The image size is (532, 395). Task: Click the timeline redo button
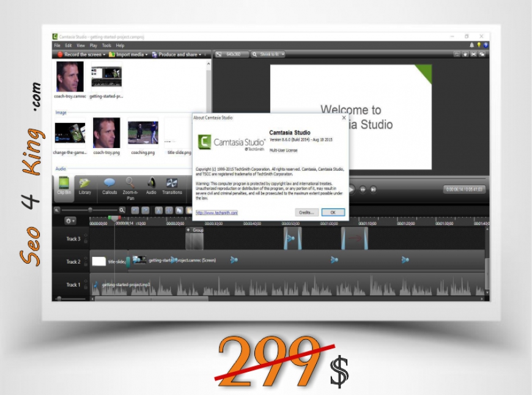point(145,210)
